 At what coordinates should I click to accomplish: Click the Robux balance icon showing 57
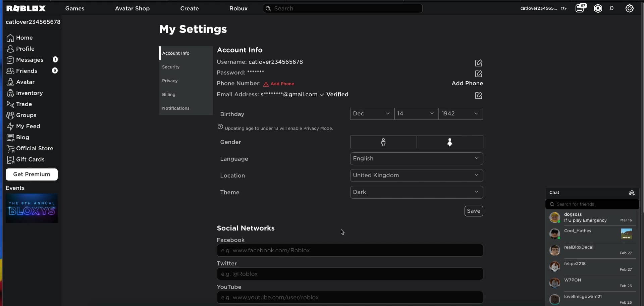(x=581, y=8)
